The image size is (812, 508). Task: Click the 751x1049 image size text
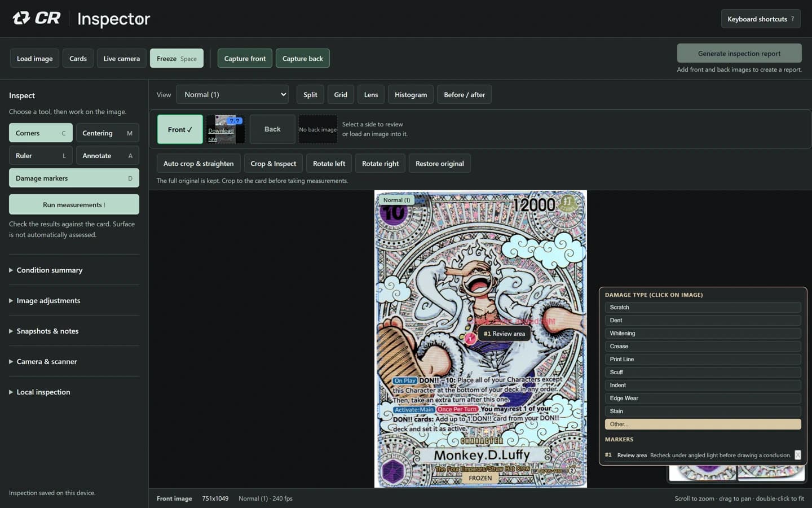(215, 498)
